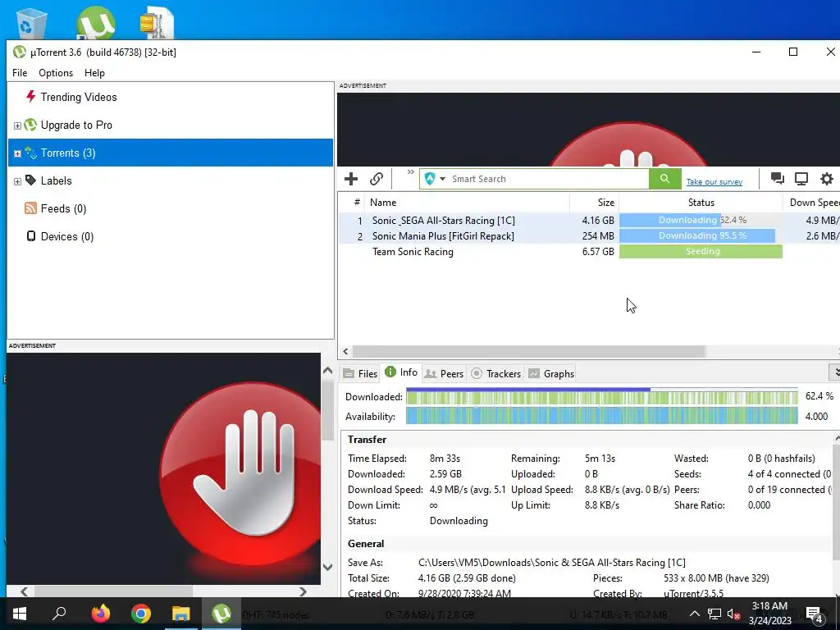Click the Downloading 95.5 % progress bar
This screenshot has width=840, height=630.
point(701,235)
